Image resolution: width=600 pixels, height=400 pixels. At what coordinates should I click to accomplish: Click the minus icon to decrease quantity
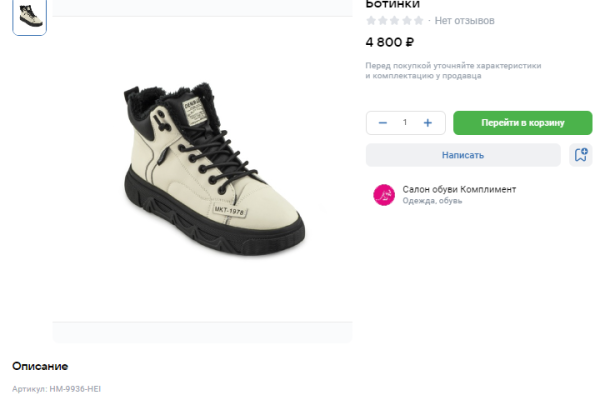(383, 123)
